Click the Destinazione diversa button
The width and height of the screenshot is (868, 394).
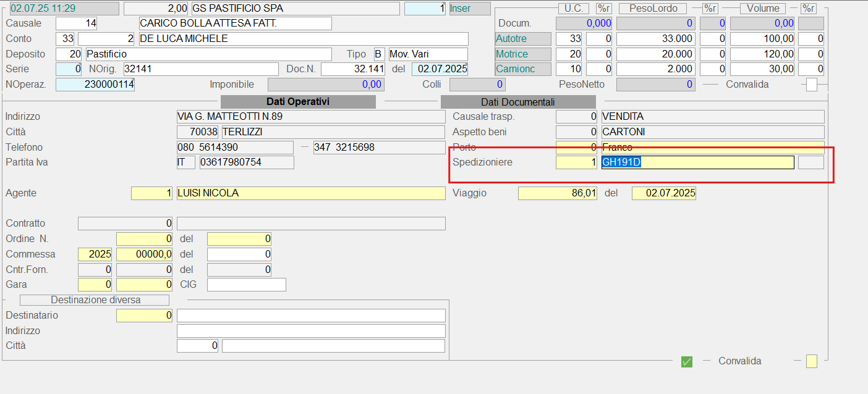pyautogui.click(x=95, y=300)
